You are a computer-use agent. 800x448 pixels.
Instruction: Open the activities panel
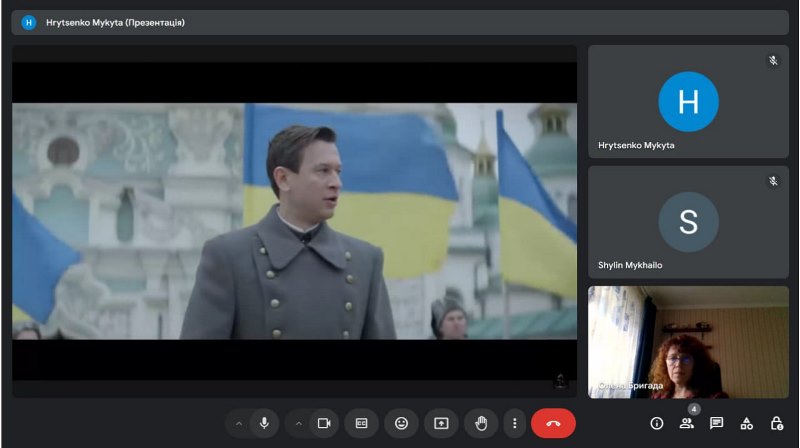(746, 424)
